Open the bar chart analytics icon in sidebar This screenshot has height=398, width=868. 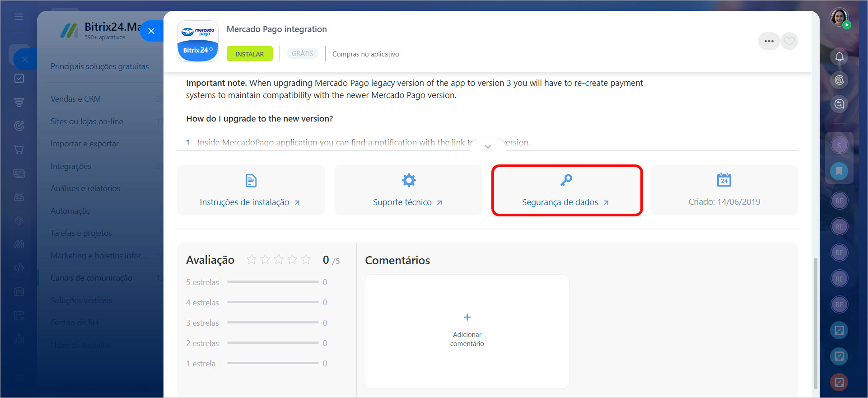pos(19,338)
